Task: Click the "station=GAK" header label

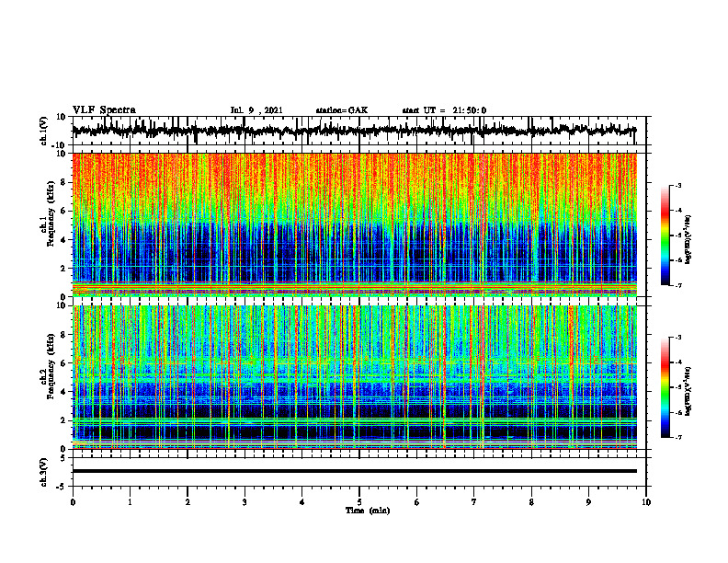Action: tap(342, 110)
